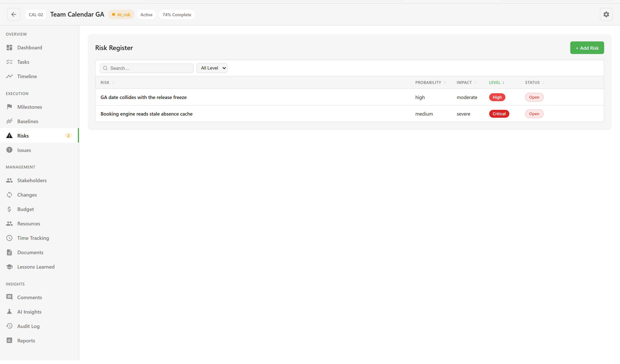Image resolution: width=620 pixels, height=364 pixels.
Task: Click the Add Risk button
Action: [587, 48]
